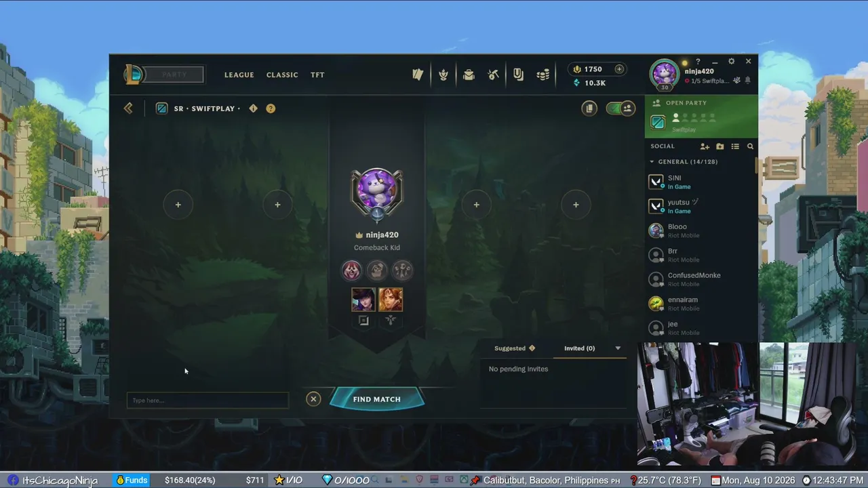Viewport: 868px width, 488px height.
Task: Invite a player to the rightmost empty slot
Action: coord(576,205)
